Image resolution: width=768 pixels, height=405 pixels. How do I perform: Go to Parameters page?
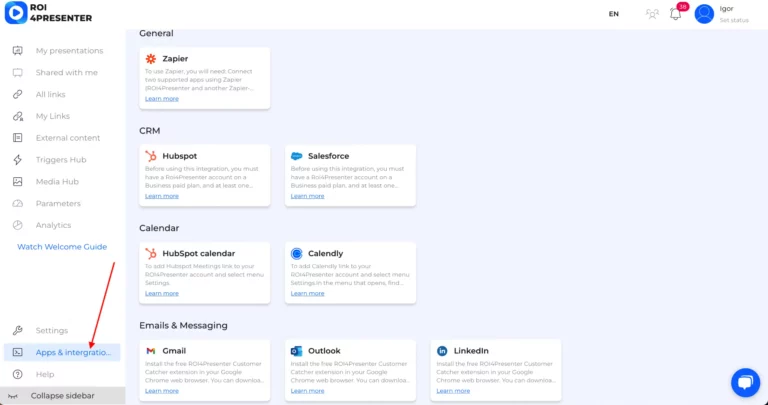pos(58,203)
